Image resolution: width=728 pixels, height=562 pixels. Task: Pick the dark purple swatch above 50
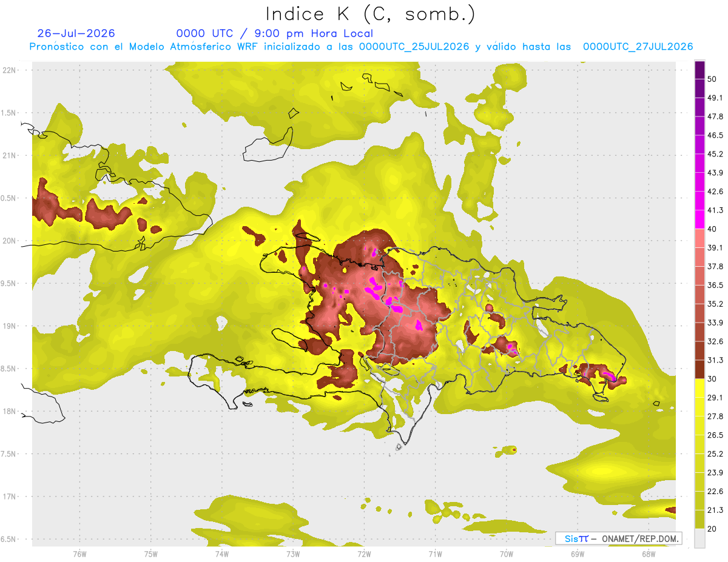point(699,70)
